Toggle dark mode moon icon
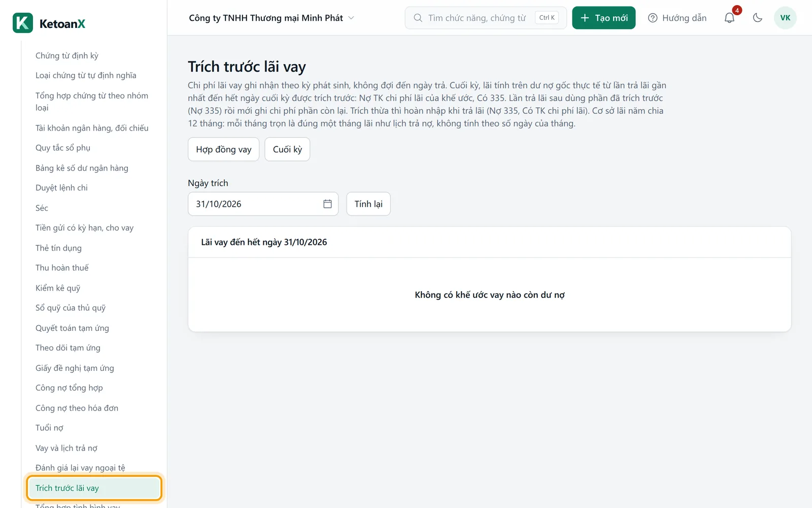The image size is (812, 508). point(758,18)
